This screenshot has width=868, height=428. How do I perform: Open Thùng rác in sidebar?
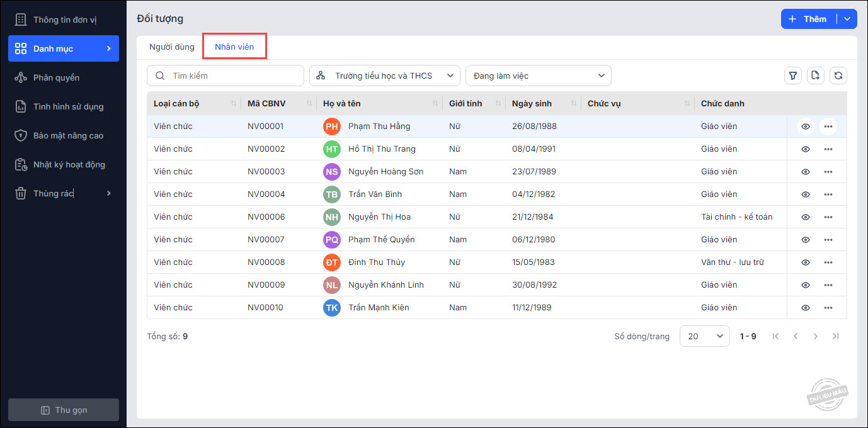point(63,193)
